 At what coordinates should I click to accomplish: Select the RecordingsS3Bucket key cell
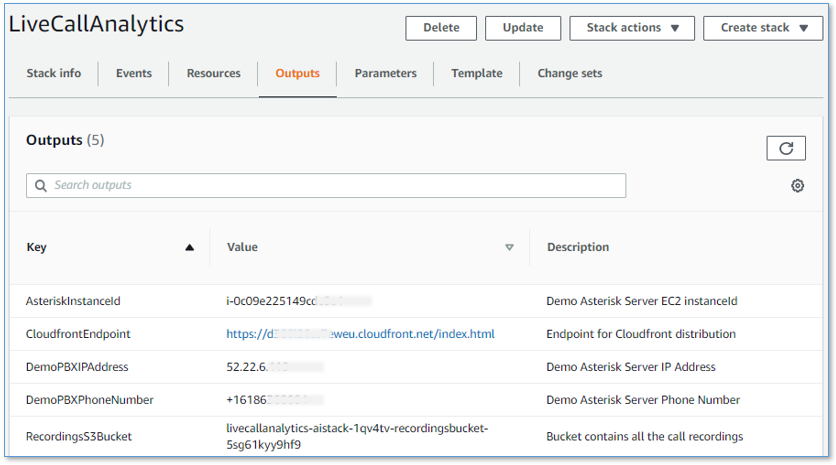(78, 436)
